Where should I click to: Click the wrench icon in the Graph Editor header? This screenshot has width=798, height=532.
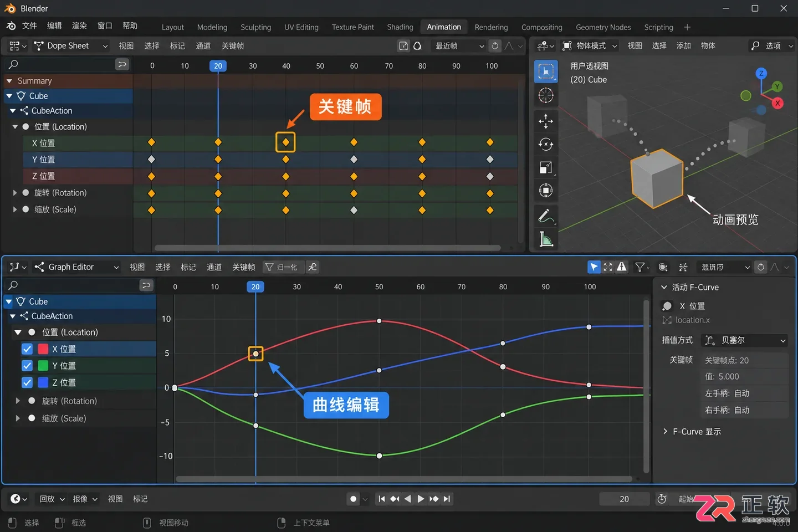(313, 267)
